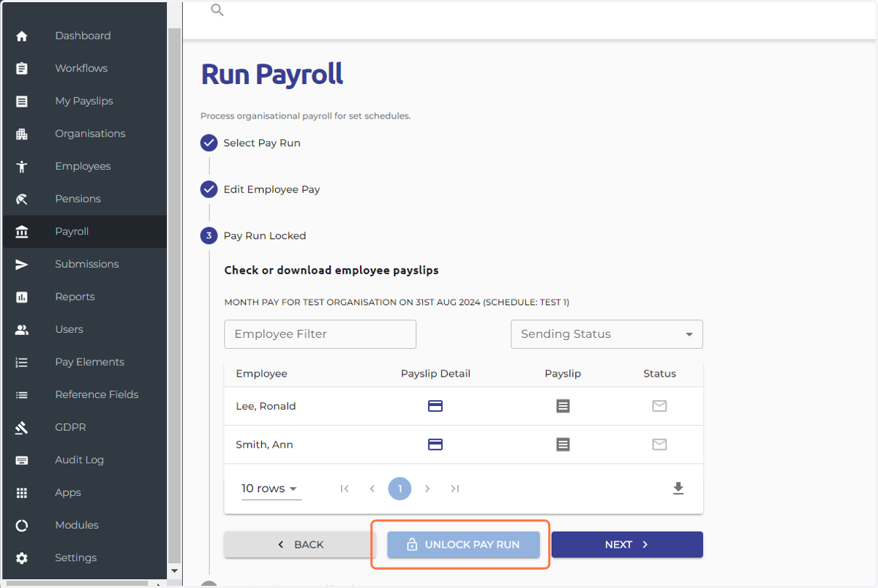Viewport: 878px width, 588px height.
Task: Click the Employees person icon
Action: tap(22, 166)
